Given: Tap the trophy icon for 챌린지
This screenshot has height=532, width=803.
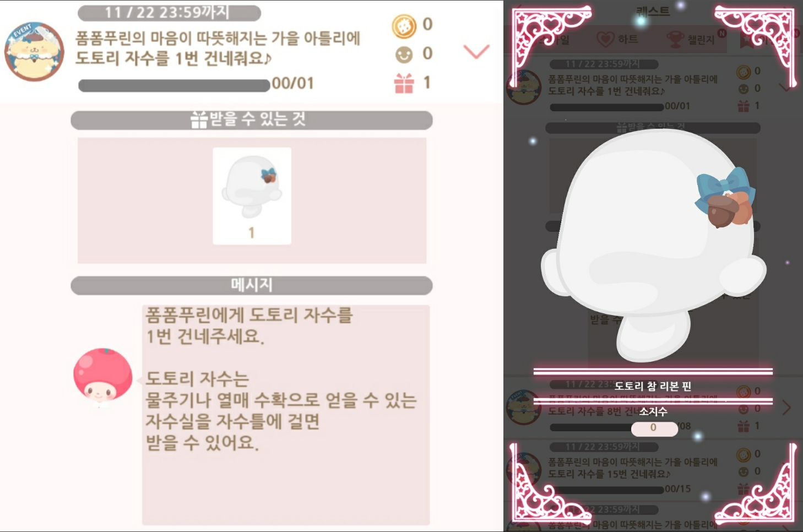Looking at the screenshot, I should (x=675, y=40).
